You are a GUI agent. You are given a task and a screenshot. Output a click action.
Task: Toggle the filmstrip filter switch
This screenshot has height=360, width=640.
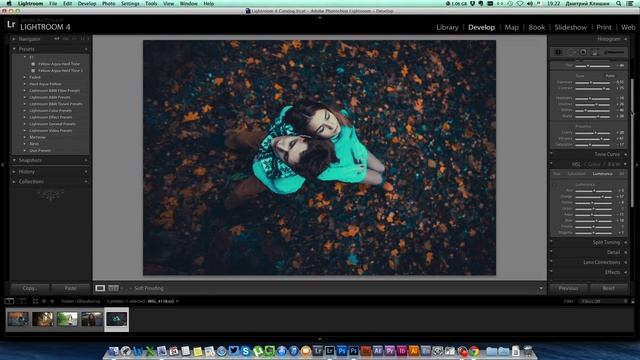tap(633, 302)
